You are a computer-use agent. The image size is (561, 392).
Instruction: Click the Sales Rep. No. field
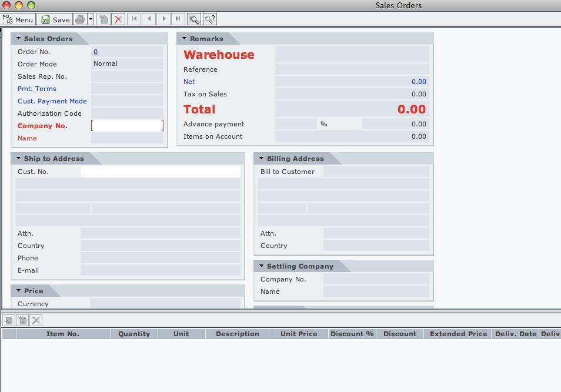pyautogui.click(x=128, y=76)
